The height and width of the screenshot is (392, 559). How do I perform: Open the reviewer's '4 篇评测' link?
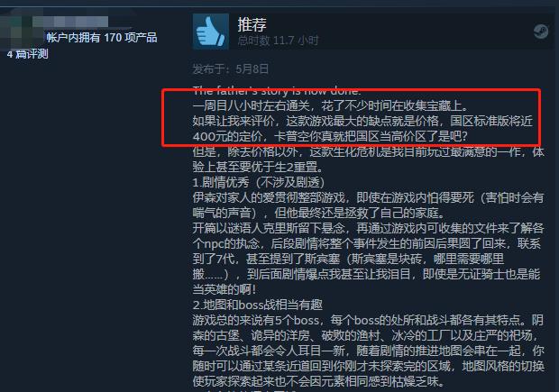click(27, 54)
